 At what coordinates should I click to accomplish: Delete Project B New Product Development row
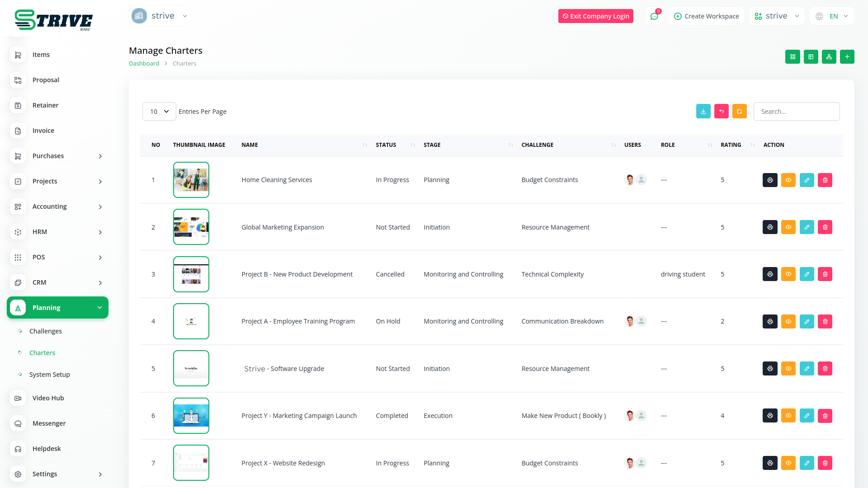click(825, 274)
